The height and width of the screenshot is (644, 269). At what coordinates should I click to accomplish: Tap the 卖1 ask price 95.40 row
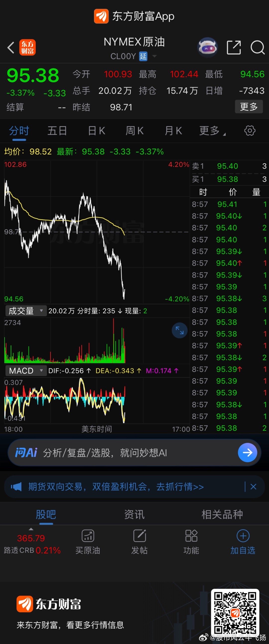(x=229, y=166)
